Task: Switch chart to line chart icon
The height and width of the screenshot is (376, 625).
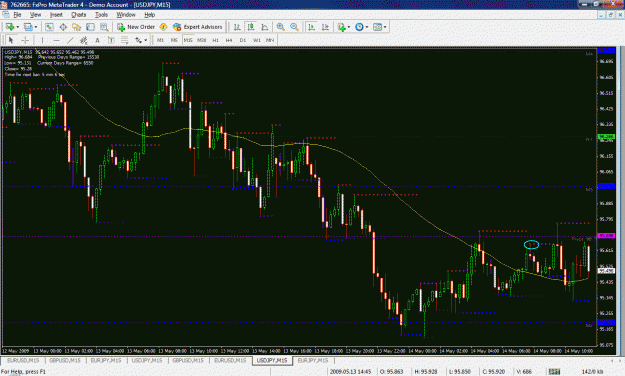Action: 265,27
